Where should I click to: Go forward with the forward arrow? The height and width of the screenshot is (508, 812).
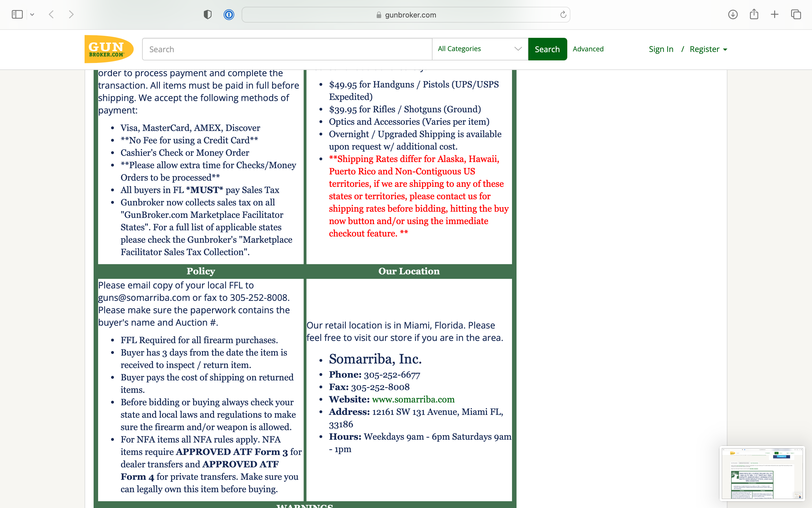71,14
